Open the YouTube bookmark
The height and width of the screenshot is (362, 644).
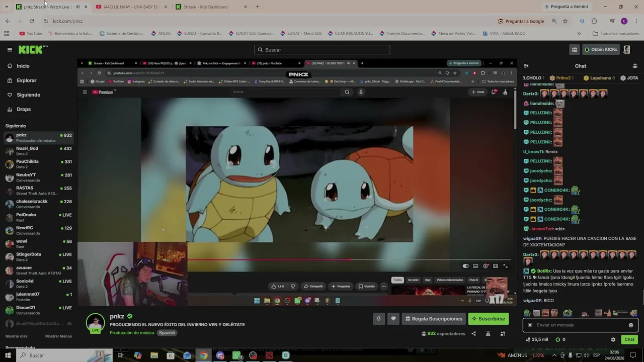click(x=31, y=34)
